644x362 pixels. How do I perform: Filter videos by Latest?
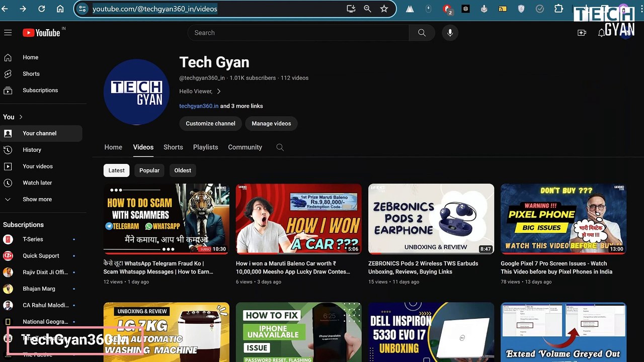pyautogui.click(x=116, y=170)
